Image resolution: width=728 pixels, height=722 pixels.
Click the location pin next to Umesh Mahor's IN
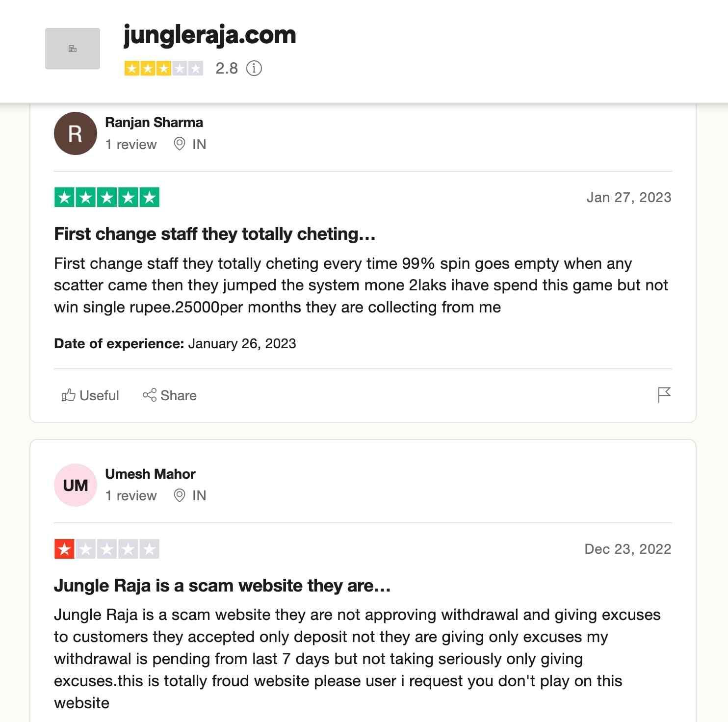click(179, 495)
